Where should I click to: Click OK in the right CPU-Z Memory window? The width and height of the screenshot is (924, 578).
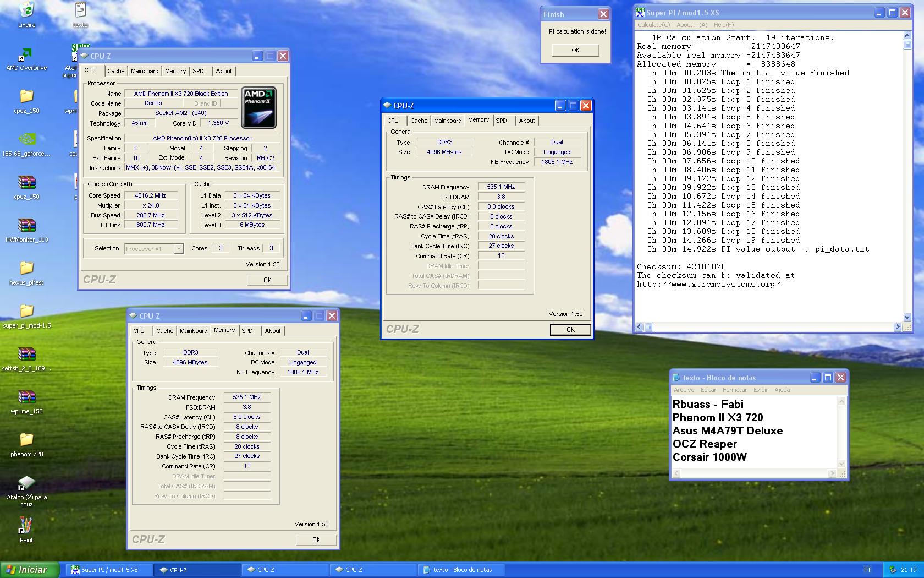click(x=570, y=330)
